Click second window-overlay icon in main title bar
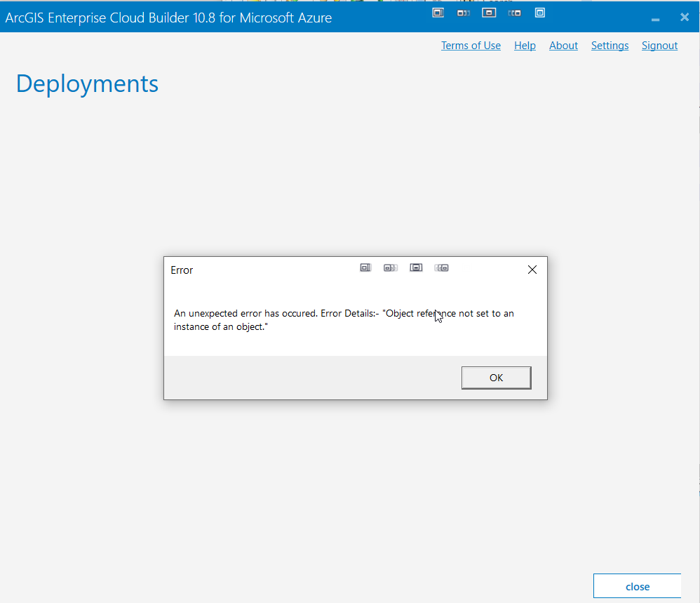 464,13
